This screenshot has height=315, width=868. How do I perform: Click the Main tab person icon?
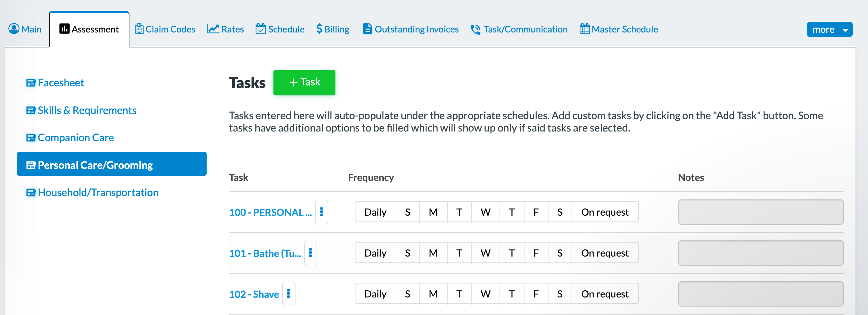pyautogui.click(x=14, y=29)
